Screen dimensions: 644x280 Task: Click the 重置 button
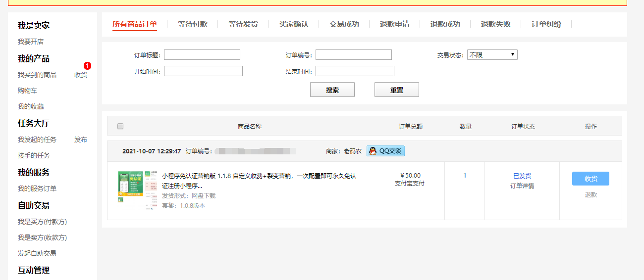click(396, 90)
